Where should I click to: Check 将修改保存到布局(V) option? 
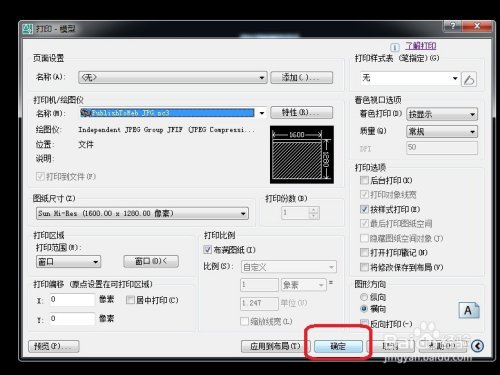click(364, 267)
